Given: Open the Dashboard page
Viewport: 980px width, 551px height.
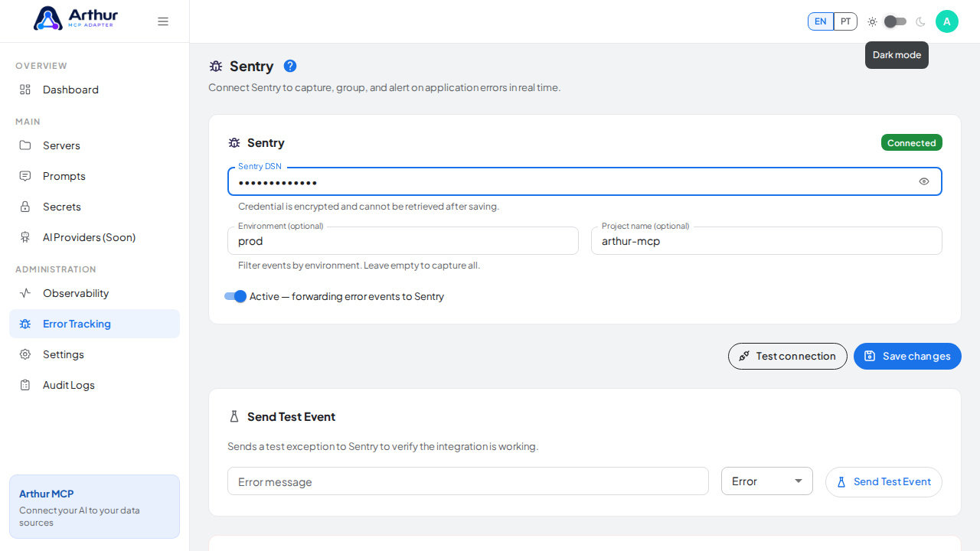Looking at the screenshot, I should point(94,90).
